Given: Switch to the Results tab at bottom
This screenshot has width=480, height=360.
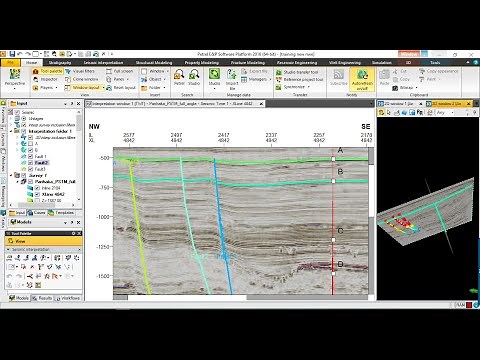Looking at the screenshot, I should pyautogui.click(x=42, y=298).
